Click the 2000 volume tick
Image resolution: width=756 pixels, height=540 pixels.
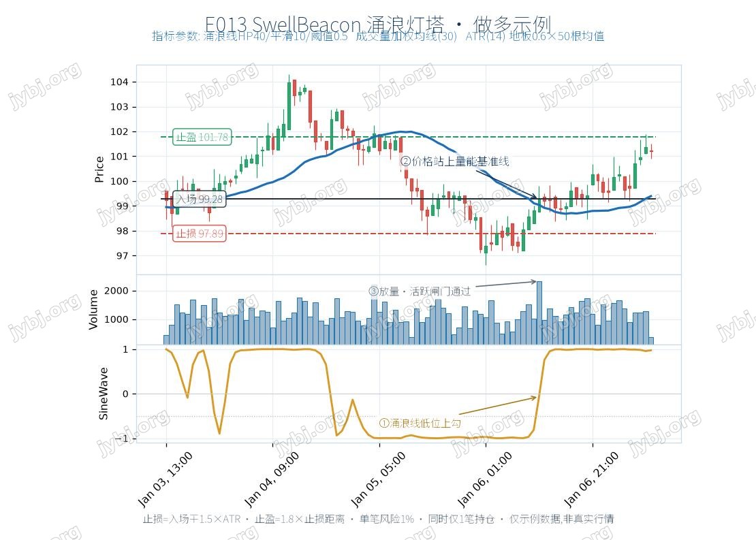pyautogui.click(x=116, y=291)
